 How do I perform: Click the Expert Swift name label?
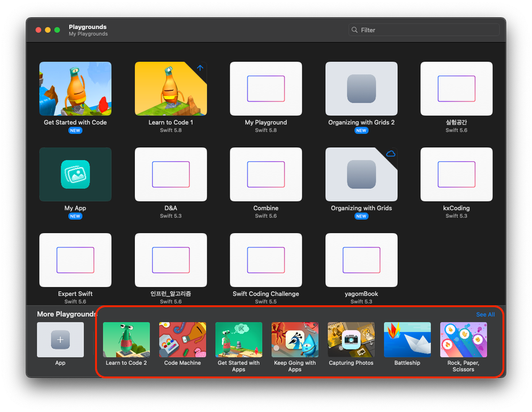click(x=75, y=294)
